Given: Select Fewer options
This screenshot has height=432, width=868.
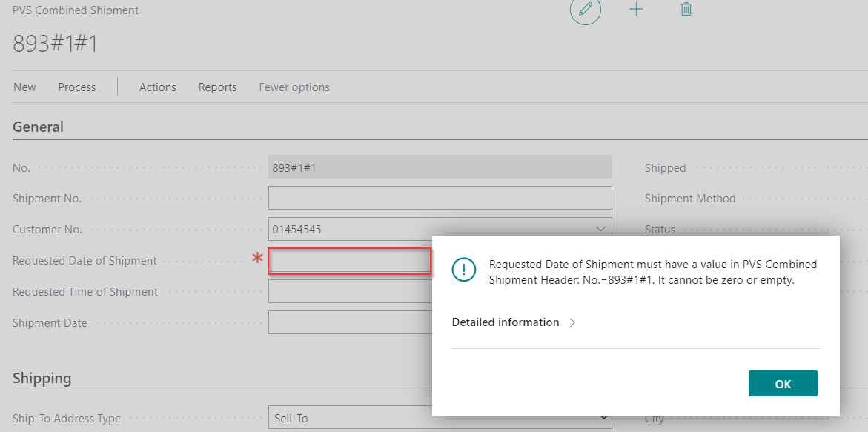Looking at the screenshot, I should point(294,87).
